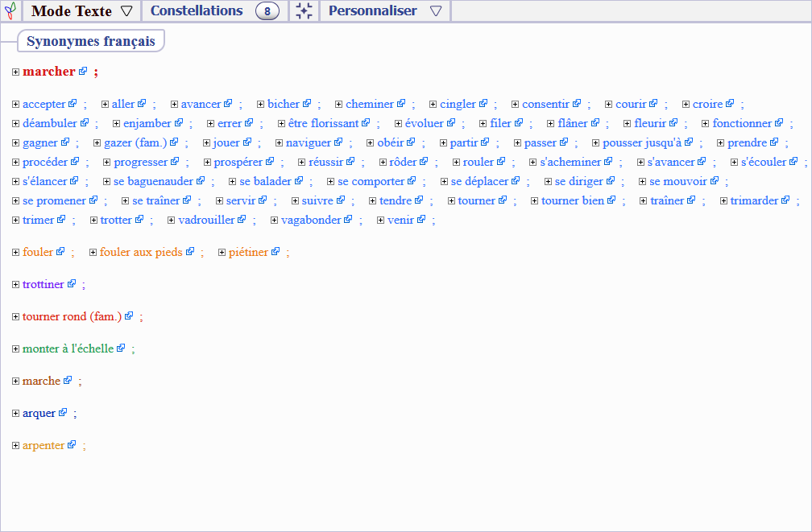Click the tourner rond (fam.) link
Viewport: 812px width, 532px height.
pyautogui.click(x=72, y=316)
